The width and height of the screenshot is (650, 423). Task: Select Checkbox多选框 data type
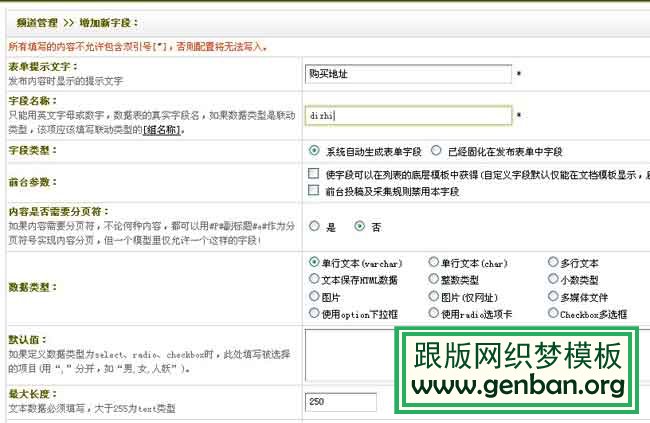[x=553, y=313]
